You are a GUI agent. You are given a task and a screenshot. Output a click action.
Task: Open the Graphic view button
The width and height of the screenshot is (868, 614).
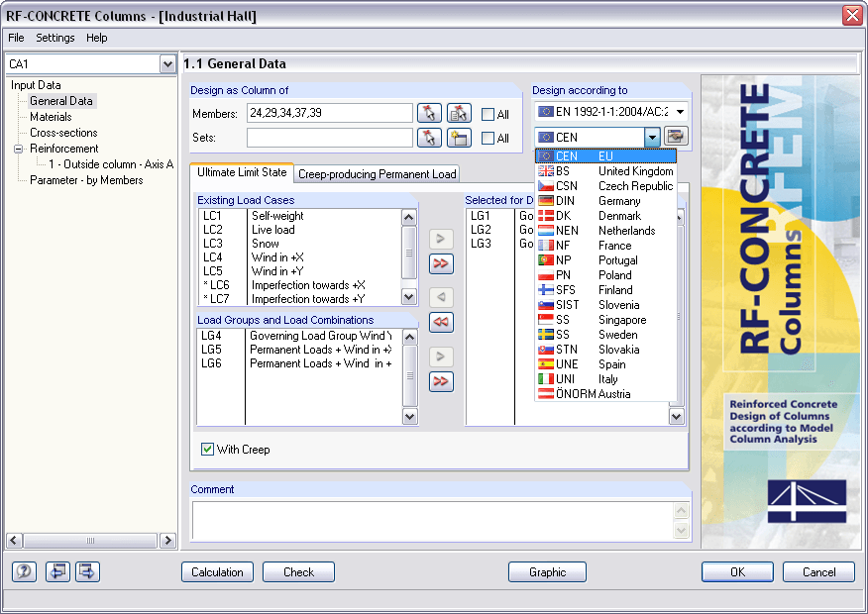pos(547,572)
